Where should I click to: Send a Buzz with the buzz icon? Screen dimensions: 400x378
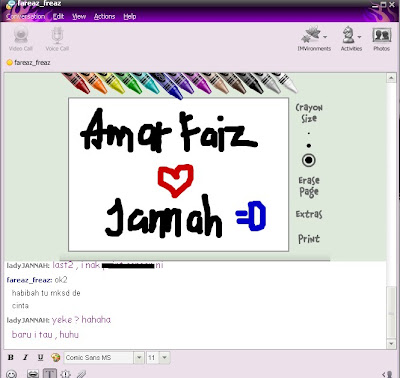[66, 374]
